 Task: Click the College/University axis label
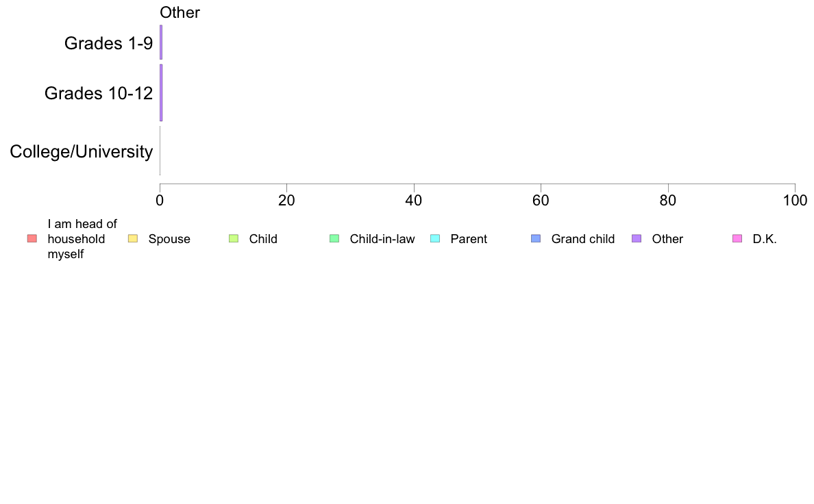click(x=82, y=151)
